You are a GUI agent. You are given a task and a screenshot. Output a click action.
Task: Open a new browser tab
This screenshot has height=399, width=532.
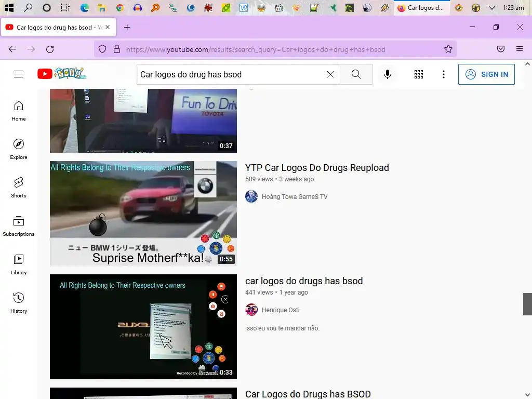(x=127, y=28)
